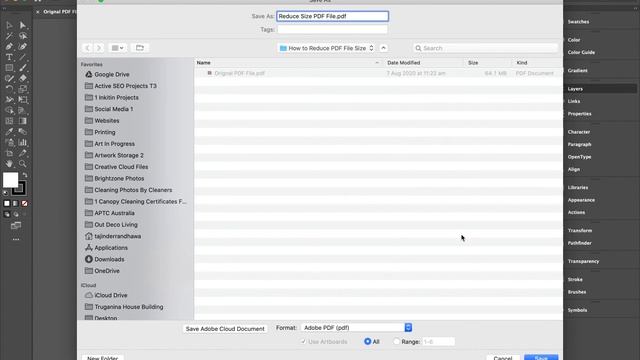Activate the Type tool
The height and width of the screenshot is (360, 640).
[x=9, y=57]
